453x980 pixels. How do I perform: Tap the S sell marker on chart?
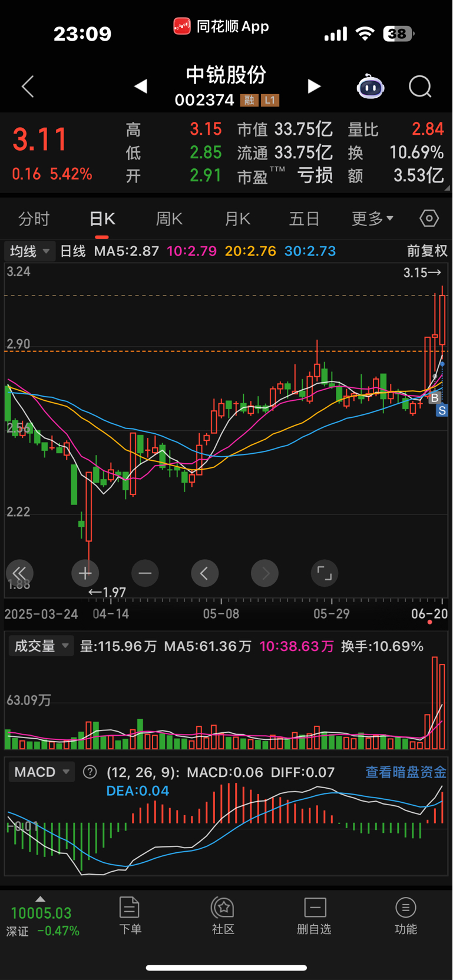point(442,410)
